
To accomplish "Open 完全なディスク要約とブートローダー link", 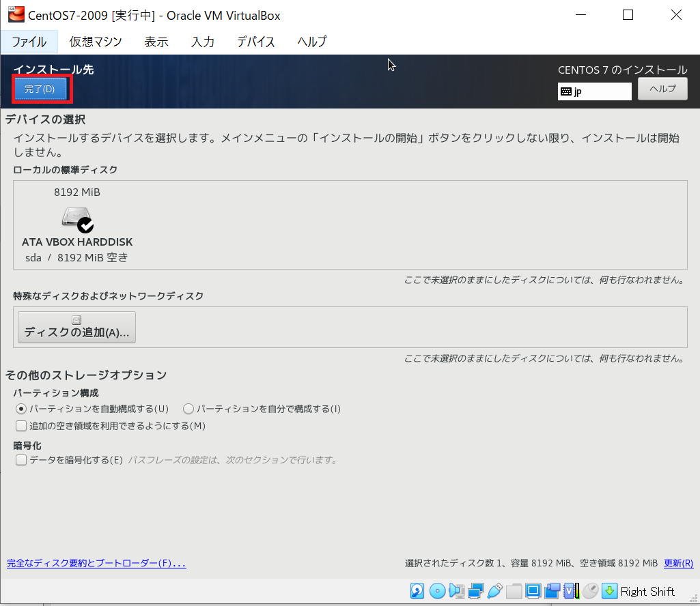I will (96, 563).
